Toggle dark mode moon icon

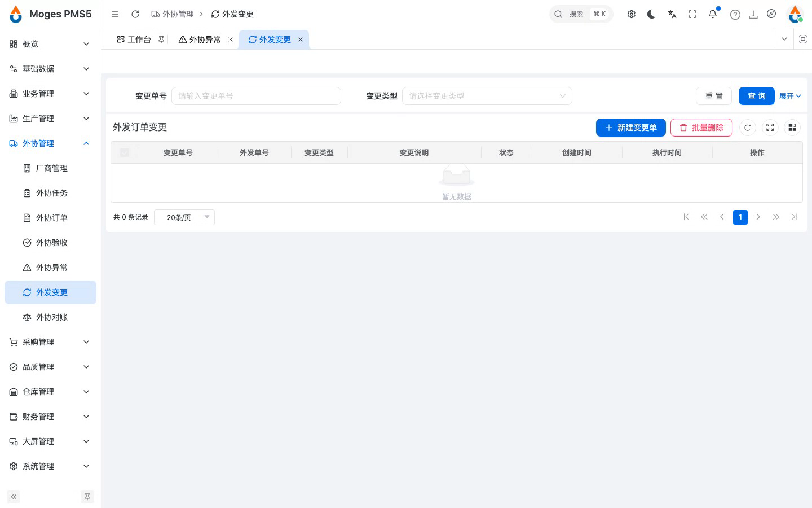tap(651, 14)
